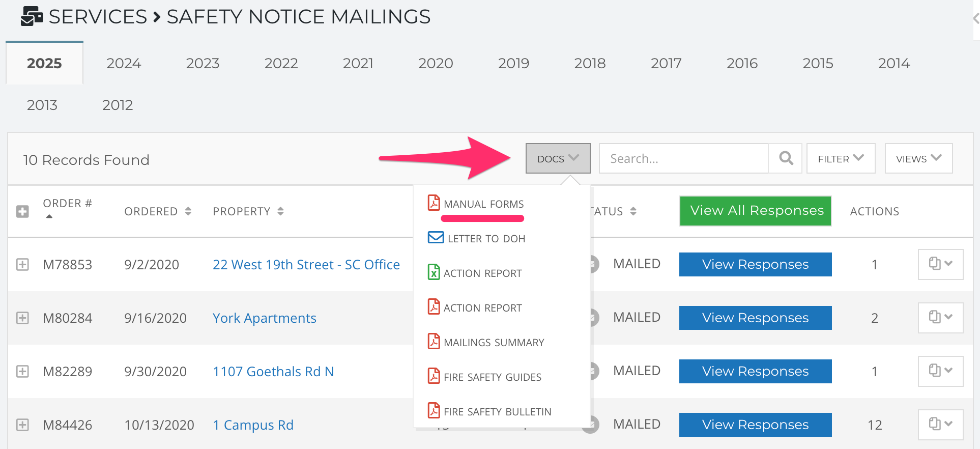
Task: View Responses for order M78853
Action: tap(756, 264)
